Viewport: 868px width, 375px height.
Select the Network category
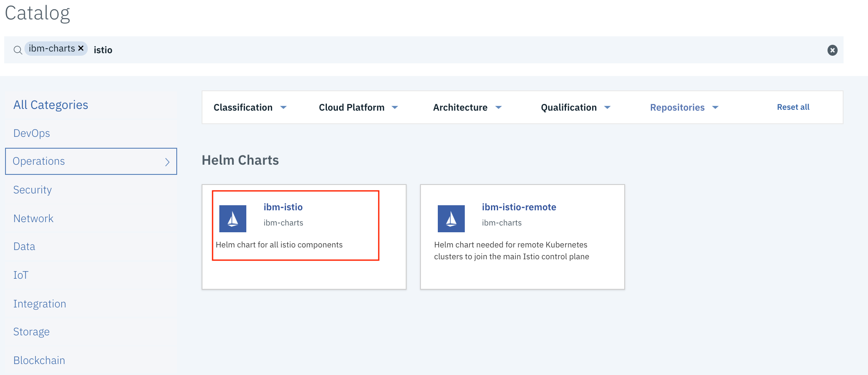pyautogui.click(x=33, y=218)
